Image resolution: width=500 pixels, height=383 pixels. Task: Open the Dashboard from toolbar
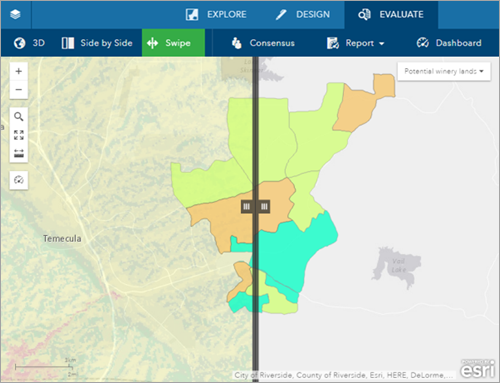449,43
